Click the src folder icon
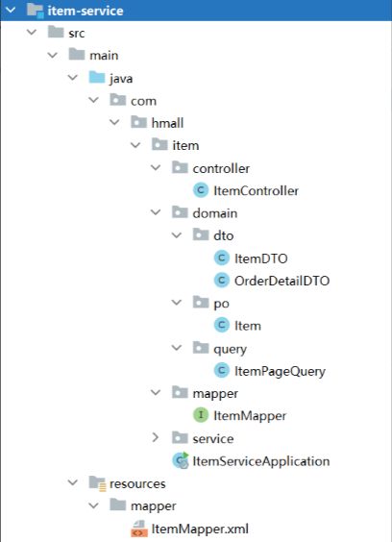The height and width of the screenshot is (542, 392). click(56, 32)
